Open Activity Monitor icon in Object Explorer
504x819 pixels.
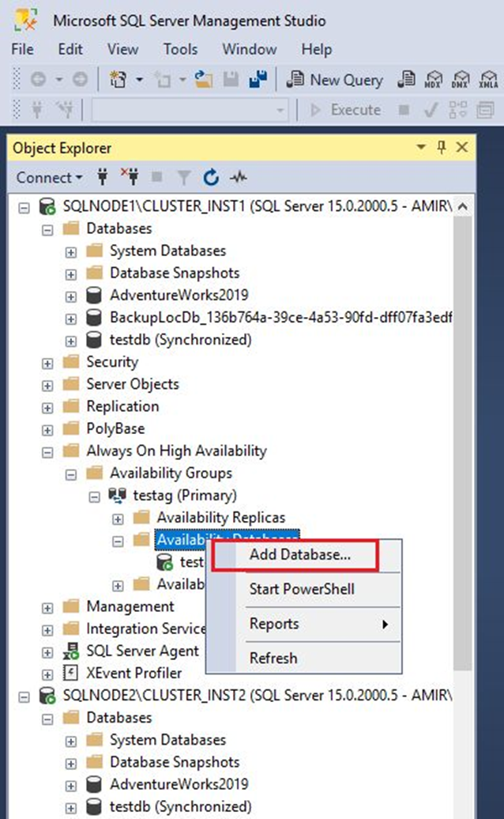tap(238, 178)
